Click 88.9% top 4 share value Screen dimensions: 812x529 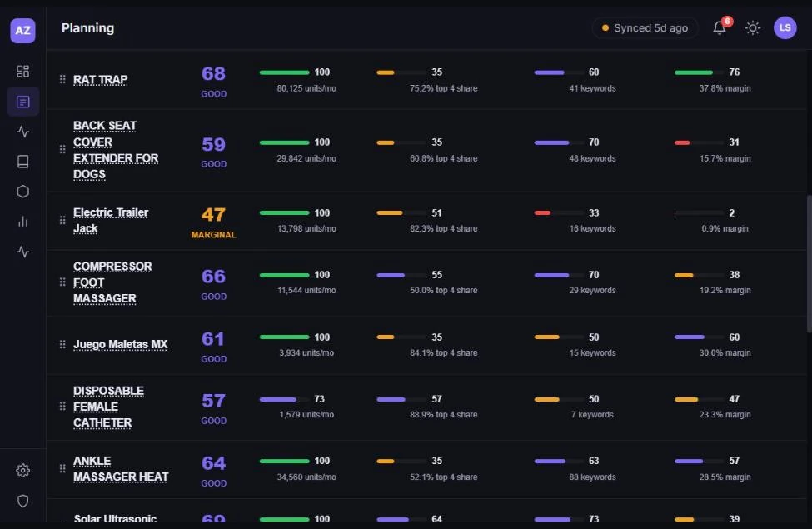443,415
